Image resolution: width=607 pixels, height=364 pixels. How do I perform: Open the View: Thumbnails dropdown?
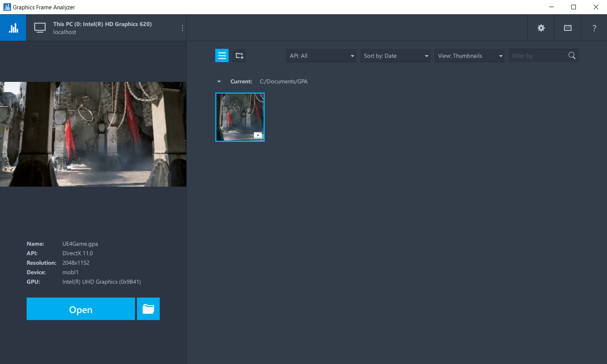tap(469, 56)
